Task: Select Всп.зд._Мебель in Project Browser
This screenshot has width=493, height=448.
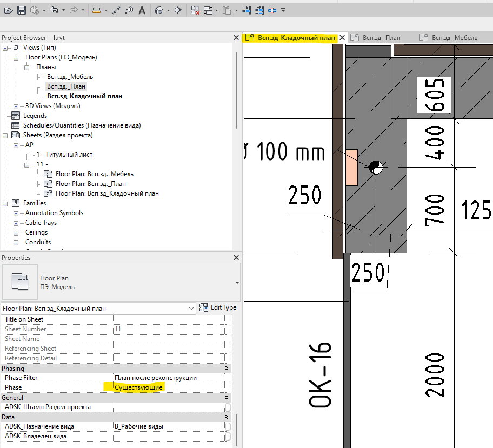Action: (70, 77)
